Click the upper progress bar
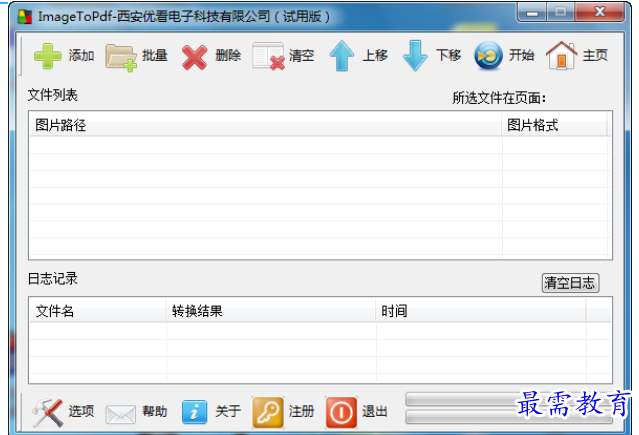Viewport: 639px width, 435px height. pos(509,399)
